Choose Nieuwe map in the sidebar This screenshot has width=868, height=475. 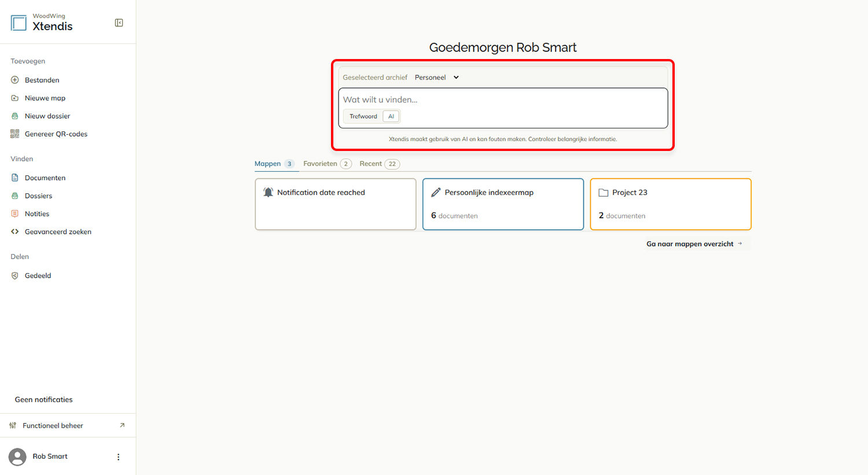(45, 98)
